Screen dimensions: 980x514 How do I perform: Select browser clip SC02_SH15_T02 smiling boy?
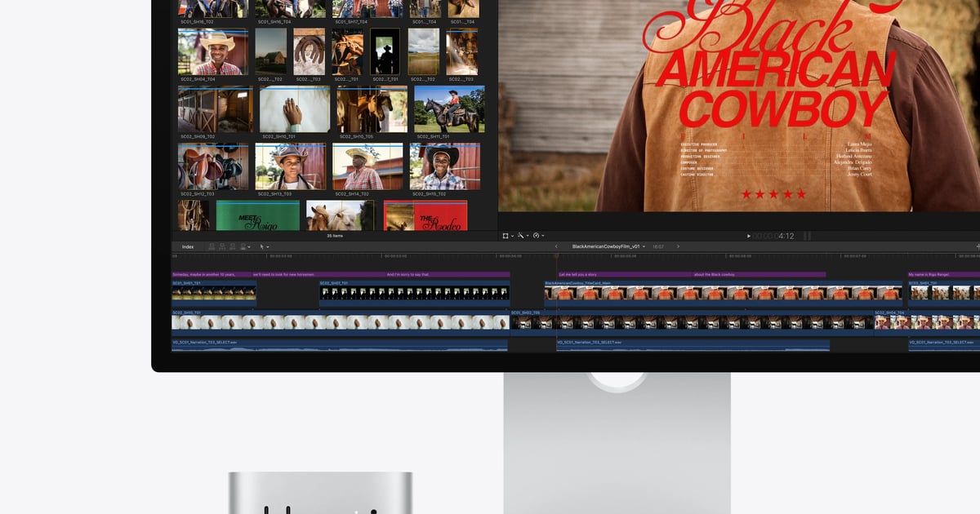point(445,166)
